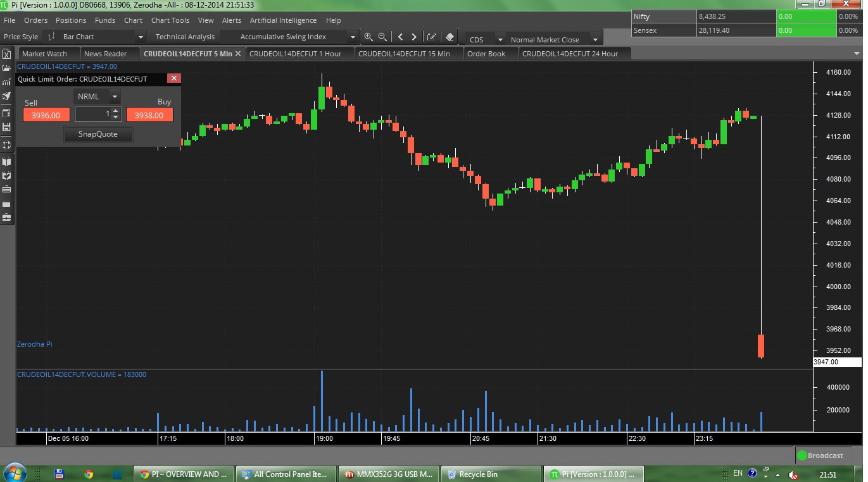This screenshot has height=482, width=868.
Task: Open the NRML product type dropdown
Action: coord(115,97)
